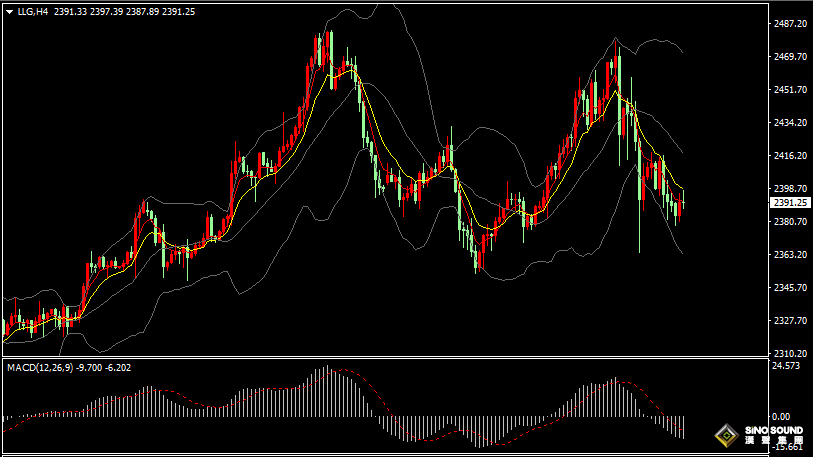Select the last candle on the right

682,207
